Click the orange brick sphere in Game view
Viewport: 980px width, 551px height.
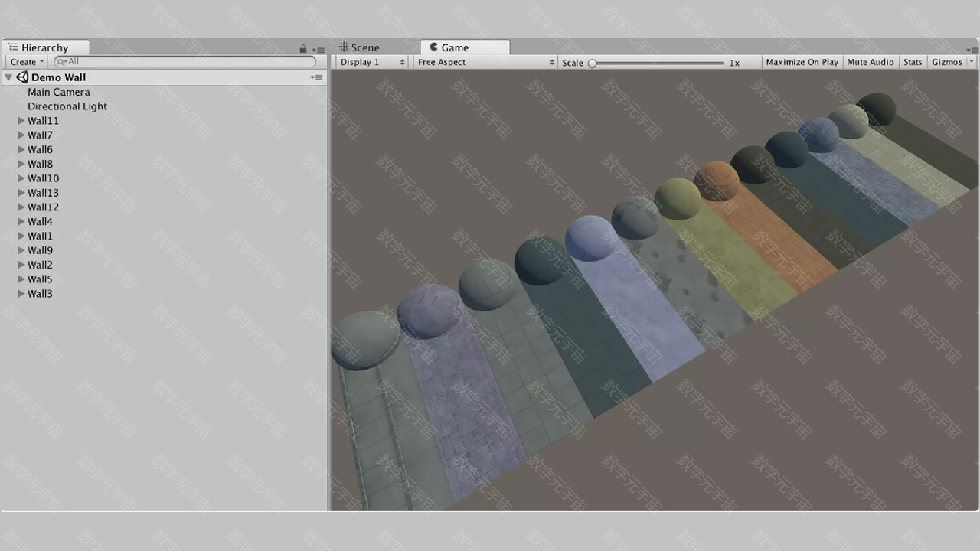[717, 181]
